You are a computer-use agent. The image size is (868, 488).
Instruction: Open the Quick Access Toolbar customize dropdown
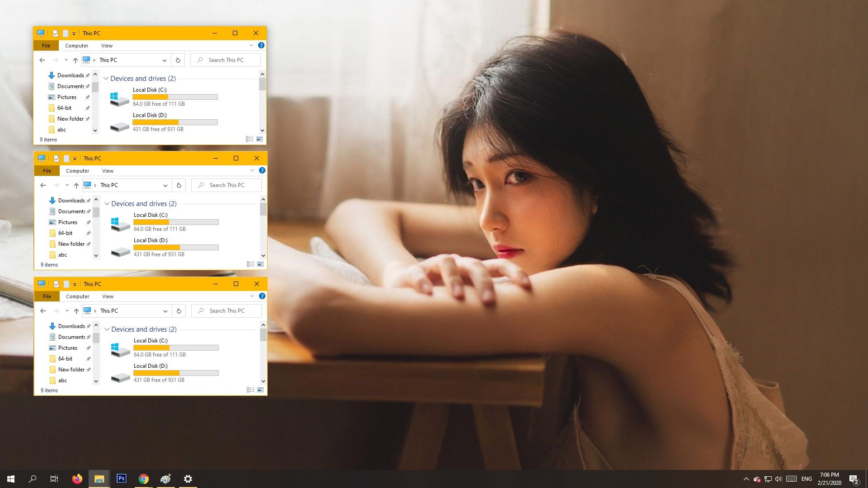[x=73, y=33]
